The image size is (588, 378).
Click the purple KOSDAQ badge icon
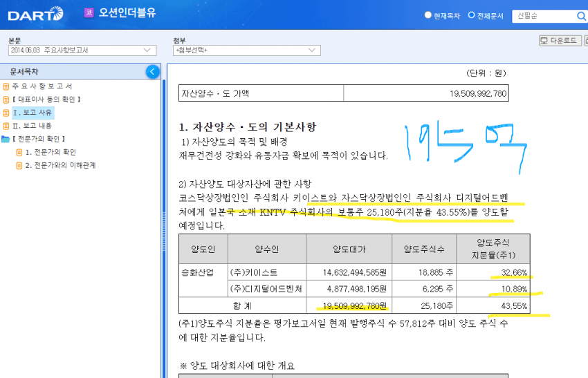pos(89,12)
